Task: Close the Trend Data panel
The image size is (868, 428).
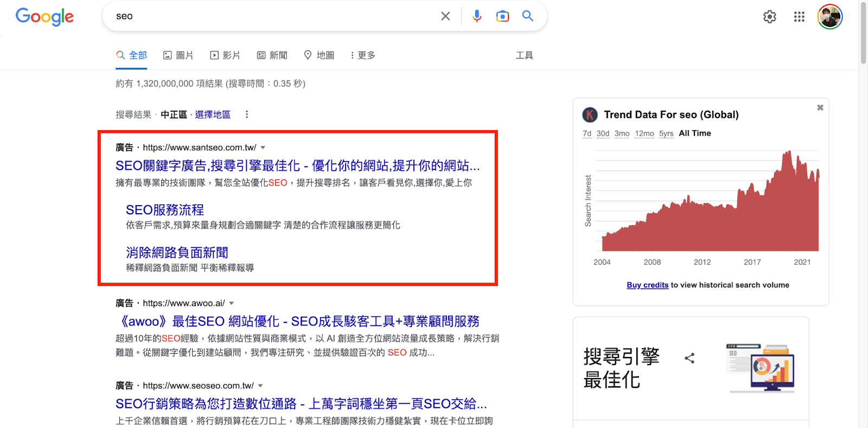Action: [x=820, y=107]
